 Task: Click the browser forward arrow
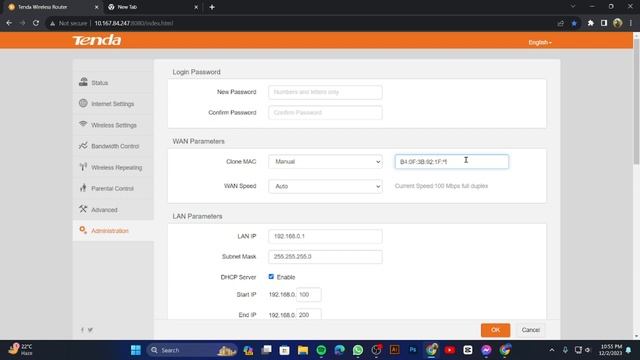coord(22,23)
